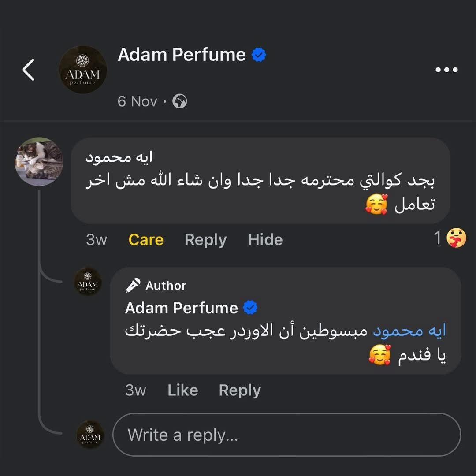Hide the comment from ايه محمود
Image resolution: width=476 pixels, height=476 pixels.
click(265, 240)
